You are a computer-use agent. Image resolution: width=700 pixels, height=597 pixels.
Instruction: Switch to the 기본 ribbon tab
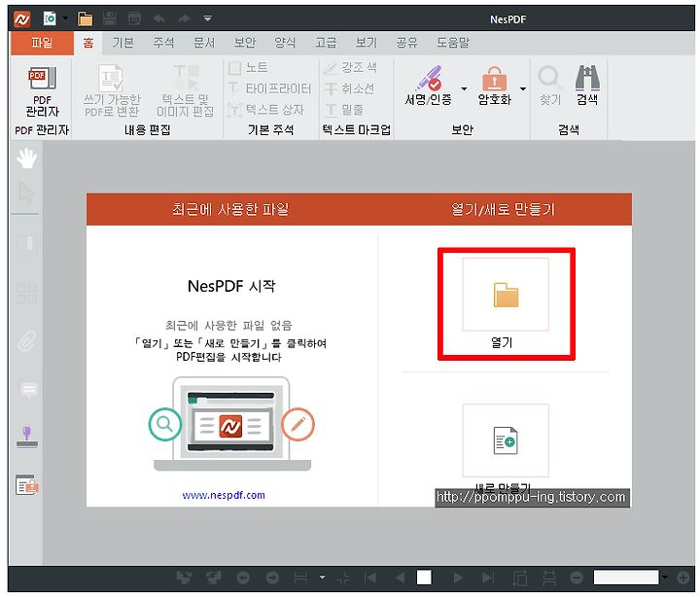tap(122, 43)
